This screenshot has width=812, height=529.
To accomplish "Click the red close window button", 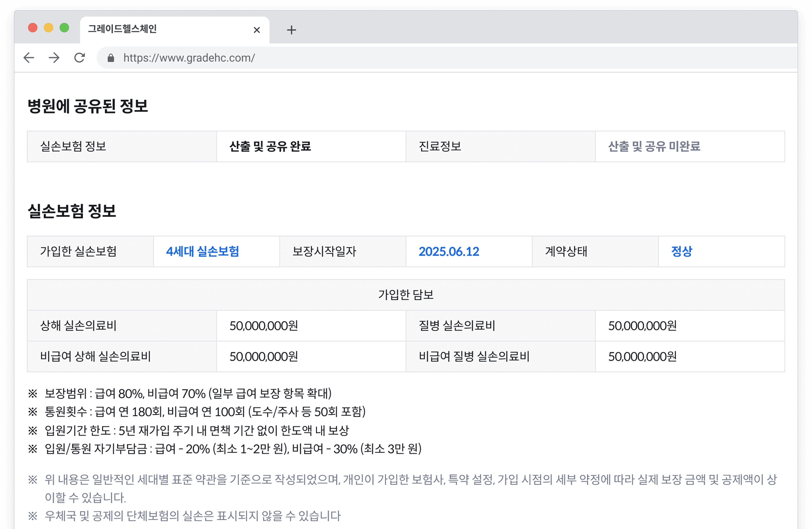I will 33,28.
